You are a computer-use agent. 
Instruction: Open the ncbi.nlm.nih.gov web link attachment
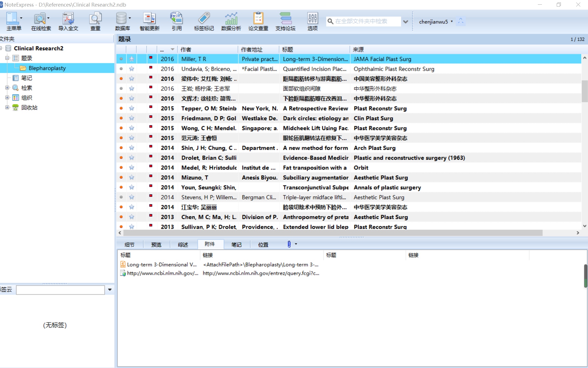coord(159,273)
